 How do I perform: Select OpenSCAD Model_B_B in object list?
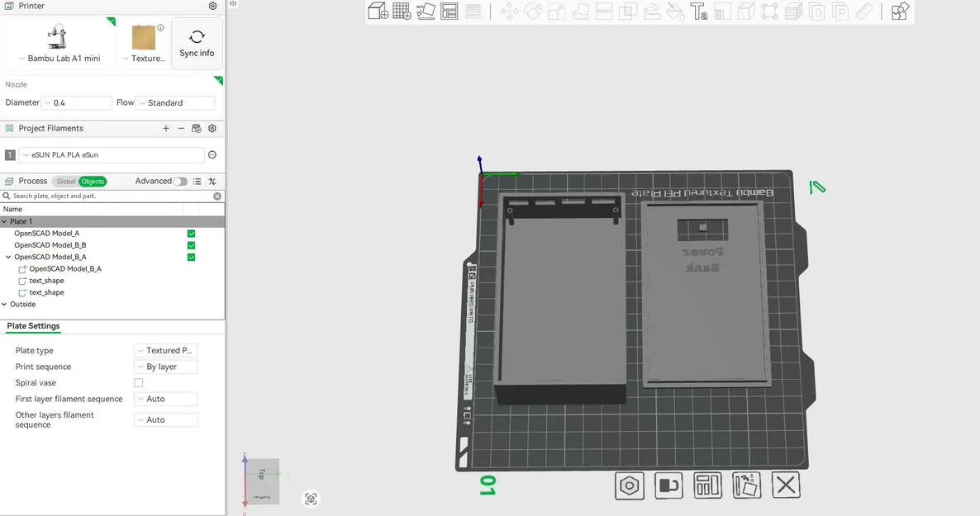[50, 245]
